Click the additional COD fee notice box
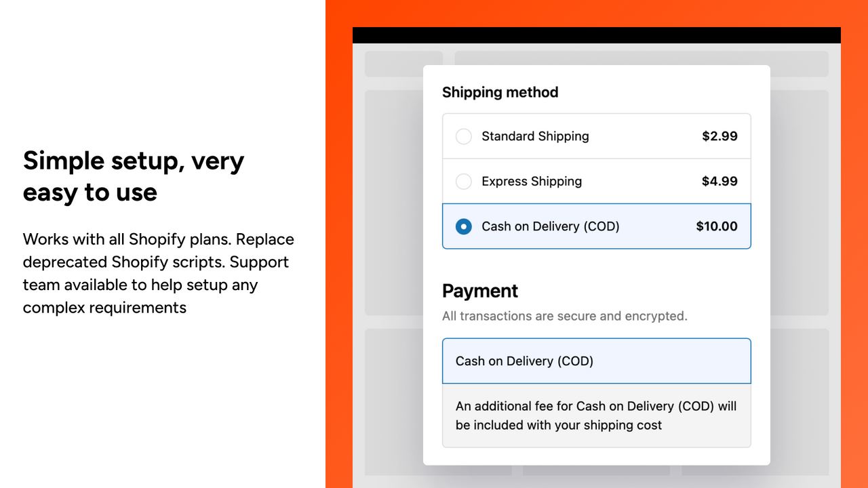The height and width of the screenshot is (488, 868). click(x=597, y=415)
